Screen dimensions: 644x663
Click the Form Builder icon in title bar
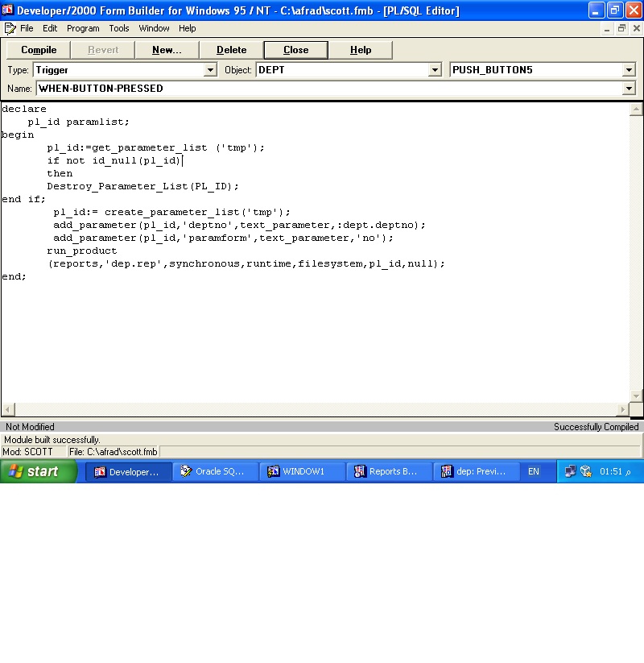(x=8, y=10)
